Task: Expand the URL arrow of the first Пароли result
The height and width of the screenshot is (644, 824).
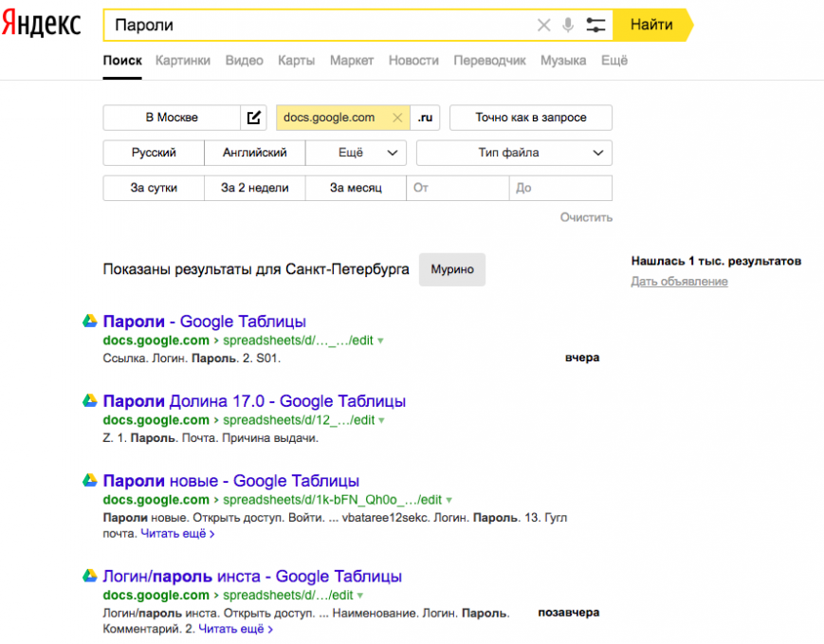Action: click(380, 340)
